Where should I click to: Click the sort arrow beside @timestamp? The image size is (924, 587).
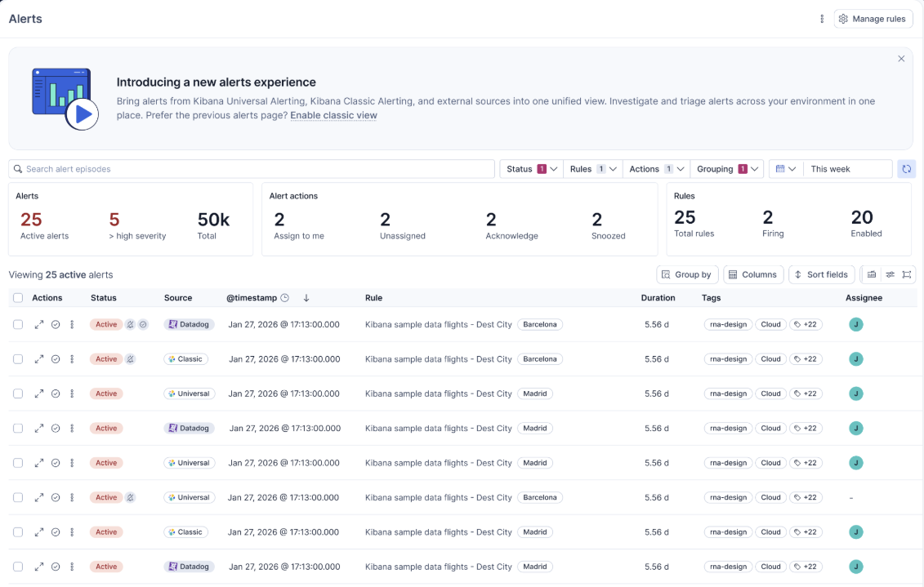click(x=306, y=298)
